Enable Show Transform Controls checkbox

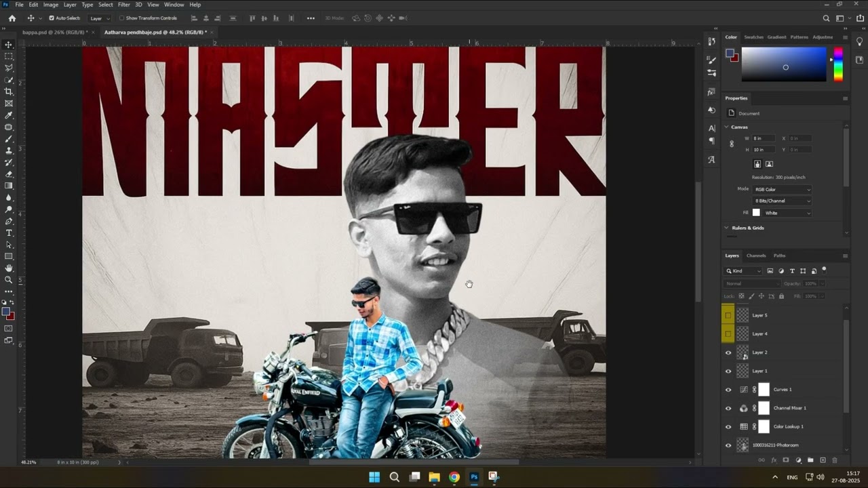pyautogui.click(x=121, y=18)
